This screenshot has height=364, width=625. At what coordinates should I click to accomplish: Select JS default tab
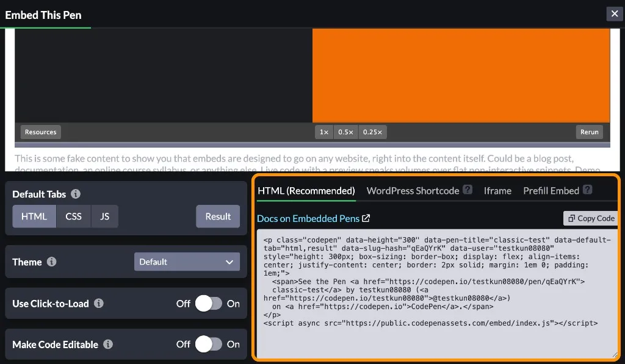click(x=105, y=216)
